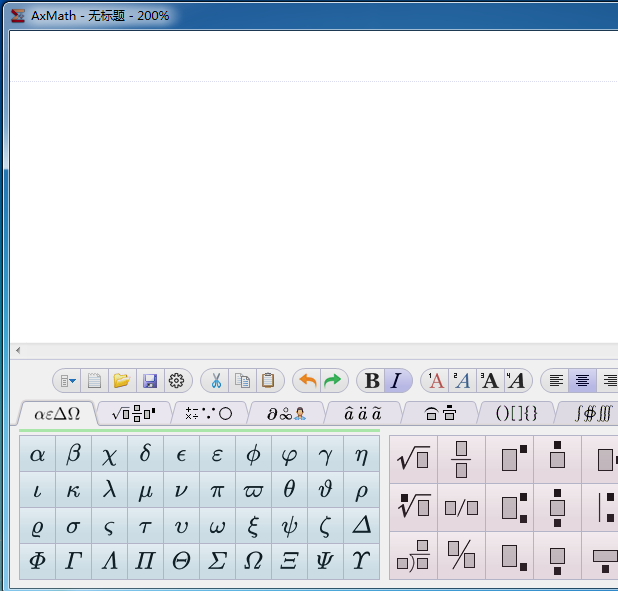
Task: Insert Greek letter alpha
Action: click(37, 454)
